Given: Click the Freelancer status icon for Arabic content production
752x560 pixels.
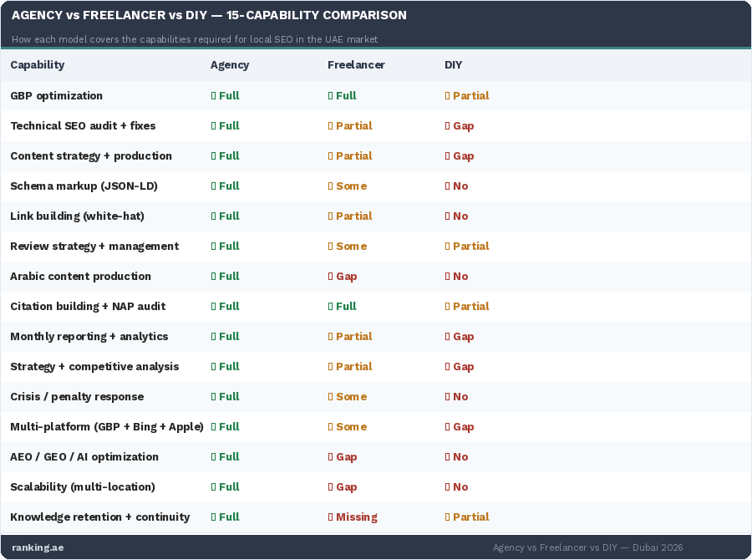Looking at the screenshot, I should [330, 277].
